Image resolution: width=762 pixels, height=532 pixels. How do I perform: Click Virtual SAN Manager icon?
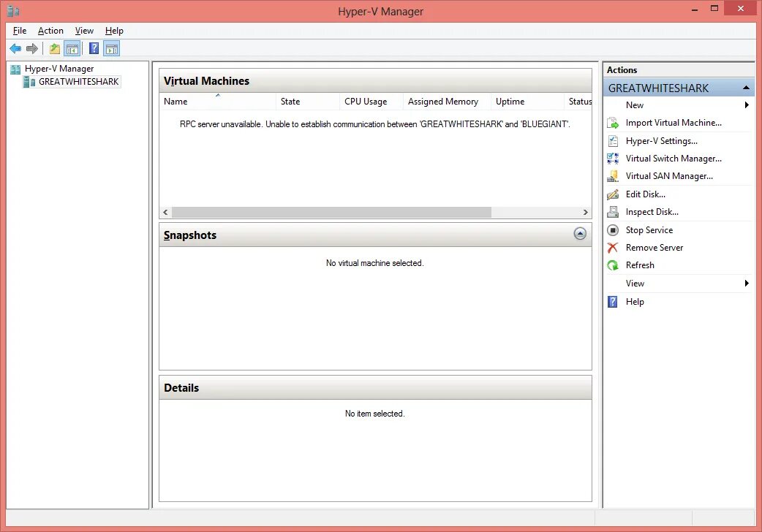pos(613,176)
